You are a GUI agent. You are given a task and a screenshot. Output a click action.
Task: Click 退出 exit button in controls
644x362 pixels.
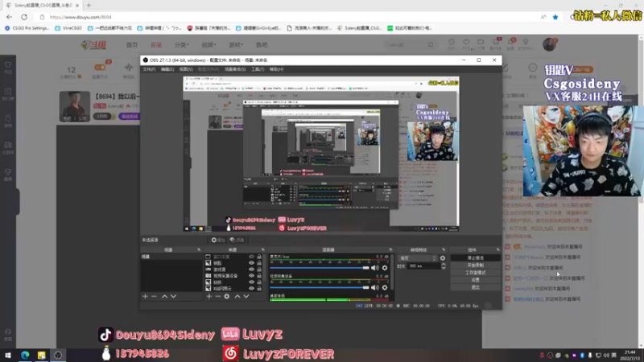pyautogui.click(x=475, y=287)
